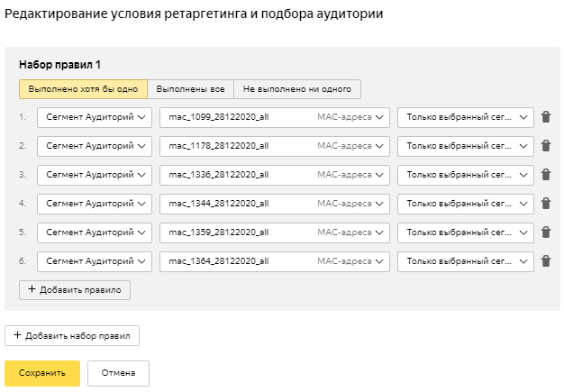Screen dimensions: 564x392
Task: Open the mac_1344_28122020_all segment selector
Action: coord(274,204)
